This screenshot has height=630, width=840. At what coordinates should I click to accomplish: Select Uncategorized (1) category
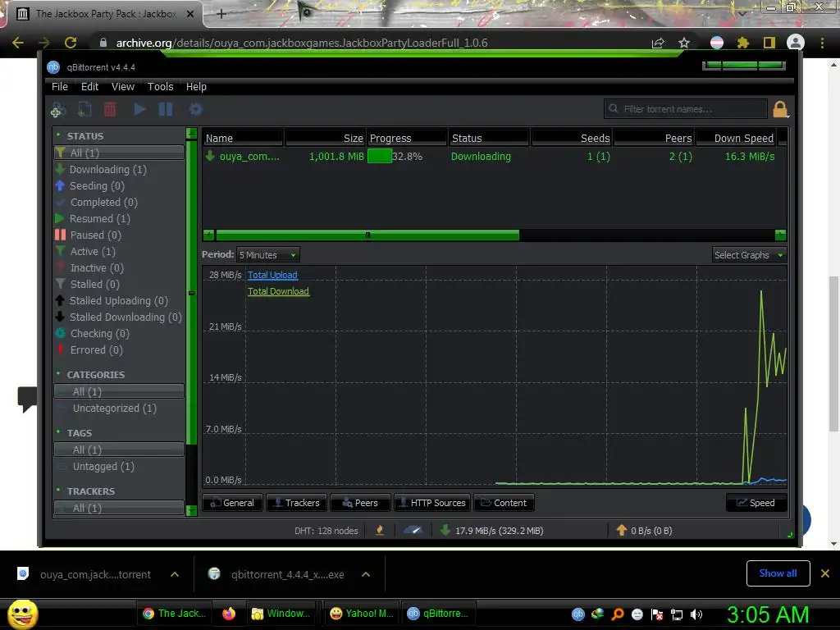pyautogui.click(x=114, y=409)
